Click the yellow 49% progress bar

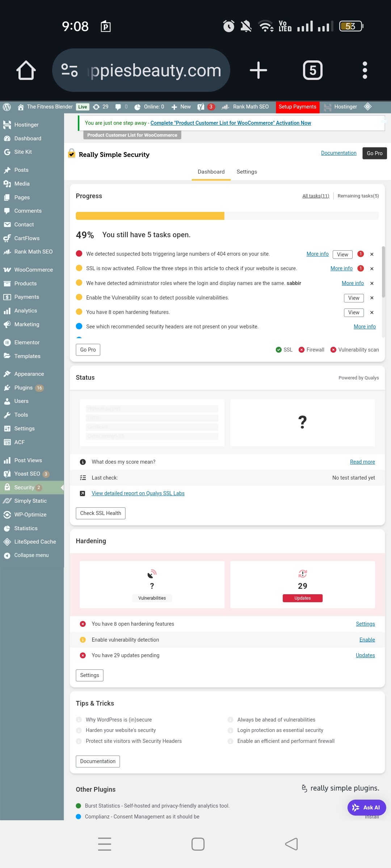[150, 216]
